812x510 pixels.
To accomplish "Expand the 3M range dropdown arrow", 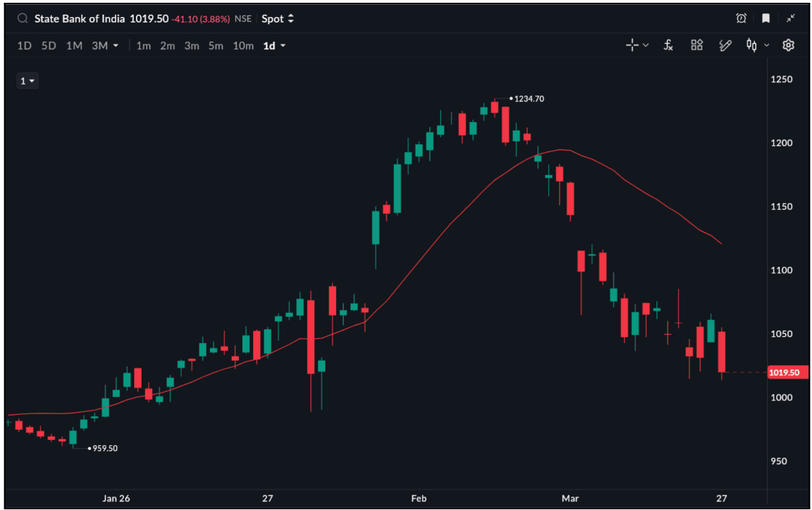I will click(x=116, y=46).
